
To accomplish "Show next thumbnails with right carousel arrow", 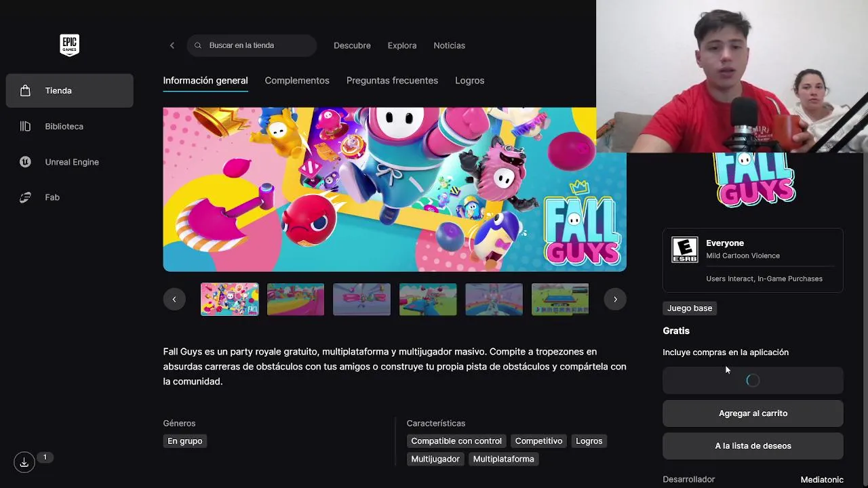I will [x=615, y=299].
